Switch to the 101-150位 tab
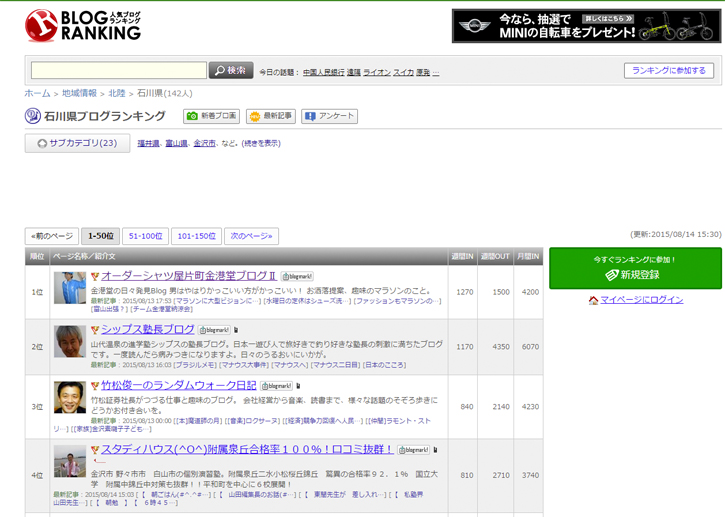The height and width of the screenshot is (517, 725). click(x=197, y=236)
